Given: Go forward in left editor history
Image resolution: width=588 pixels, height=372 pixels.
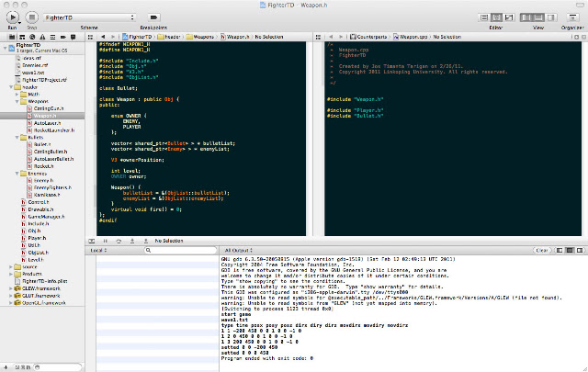Looking at the screenshot, I should tap(113, 37).
